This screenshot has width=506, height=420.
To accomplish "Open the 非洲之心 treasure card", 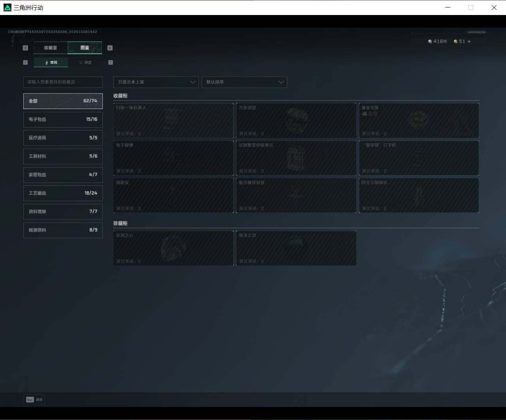I will tap(173, 248).
